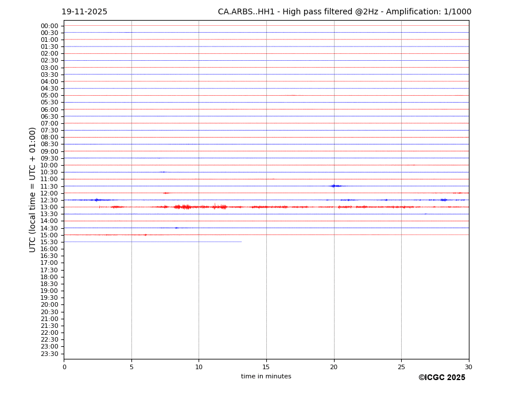Image resolution: width=532 pixels, height=399 pixels.
Task: Select the 18:00 time row label
Action: 49,277
